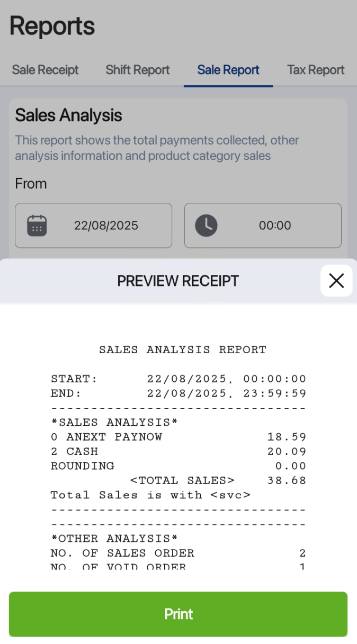Click the START date line in the receipt
Viewport: 357px width, 644px height.
(x=178, y=379)
